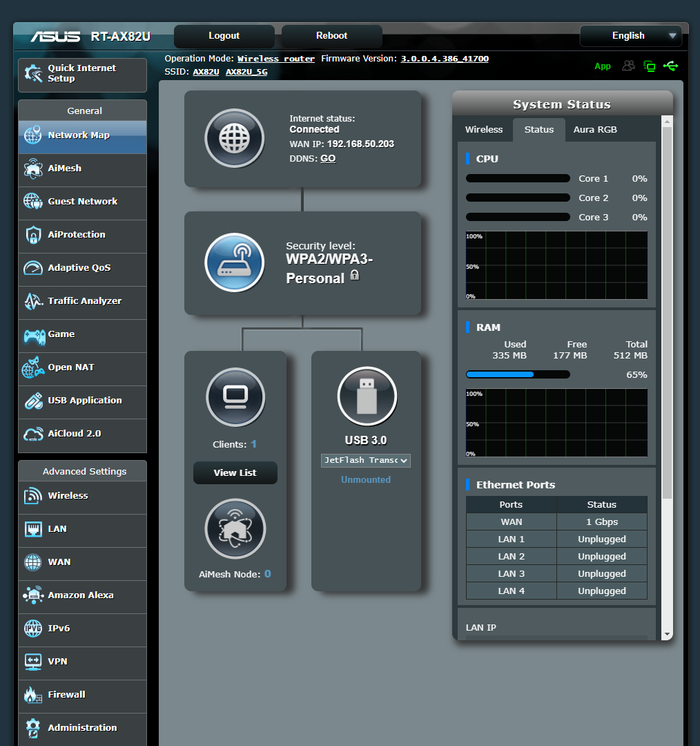Open Quick Internet Setup wizard icon
This screenshot has width=700, height=746.
click(x=33, y=73)
